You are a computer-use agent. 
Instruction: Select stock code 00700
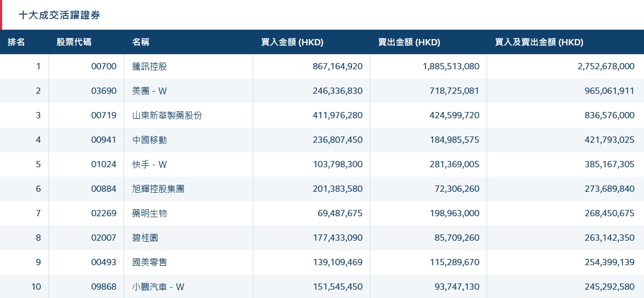coord(104,66)
